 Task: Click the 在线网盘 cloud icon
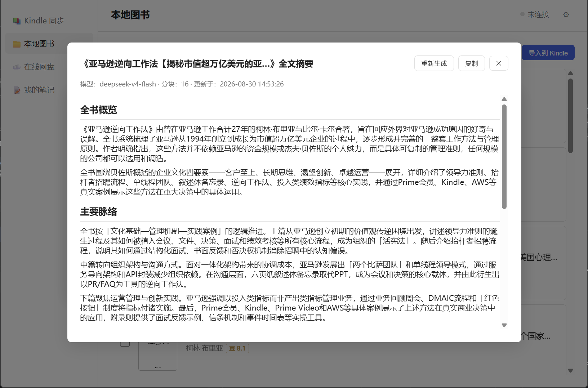point(17,67)
